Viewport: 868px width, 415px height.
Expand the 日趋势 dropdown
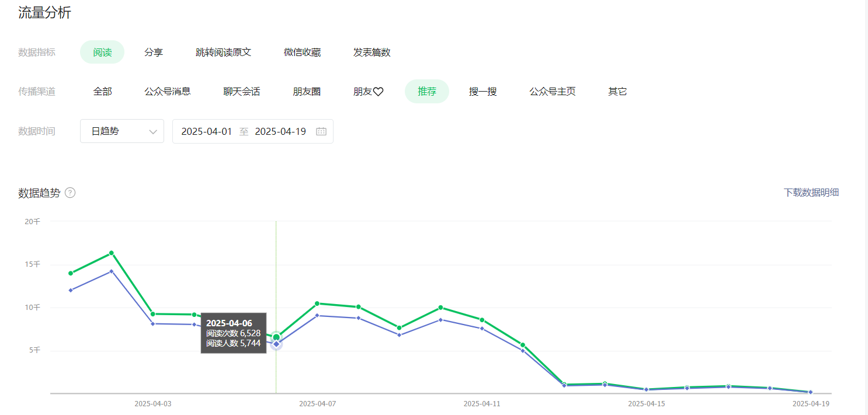coord(122,131)
